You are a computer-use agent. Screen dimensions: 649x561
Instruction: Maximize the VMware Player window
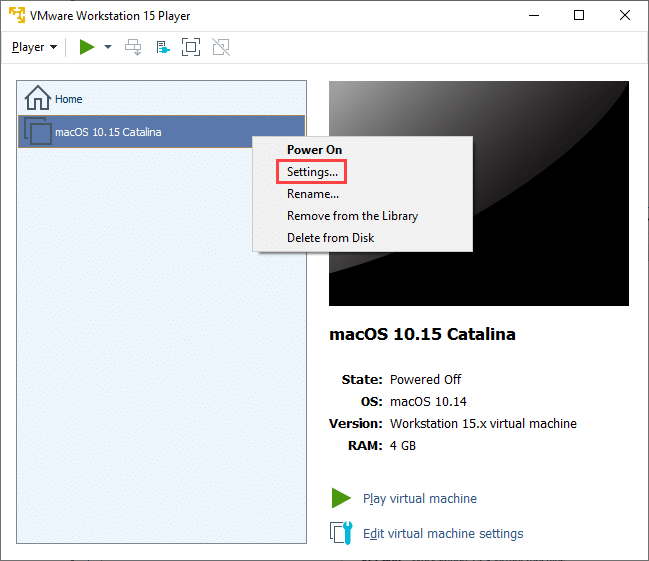click(x=579, y=15)
